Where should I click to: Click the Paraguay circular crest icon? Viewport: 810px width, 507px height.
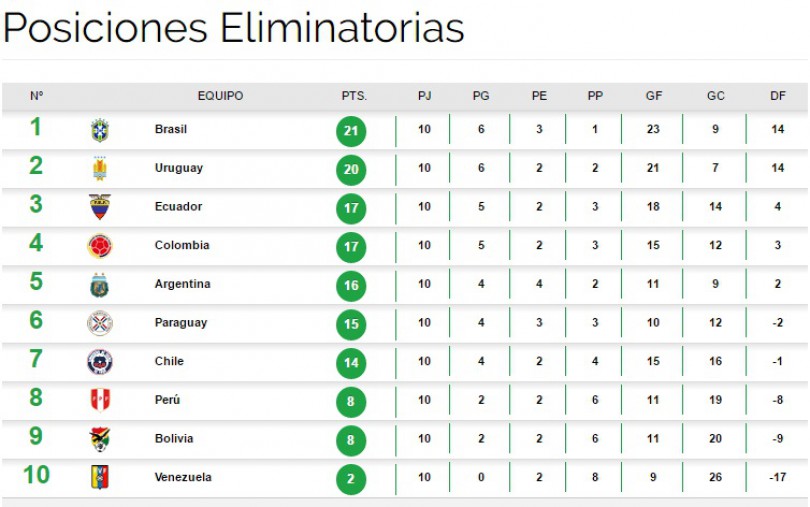point(100,324)
